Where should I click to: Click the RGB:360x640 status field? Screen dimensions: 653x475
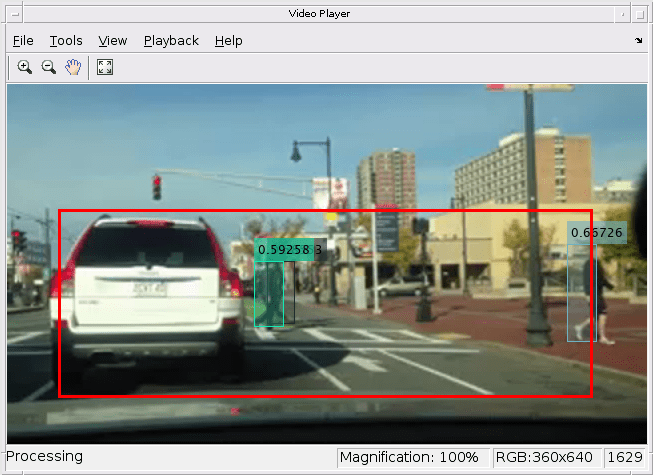[547, 458]
